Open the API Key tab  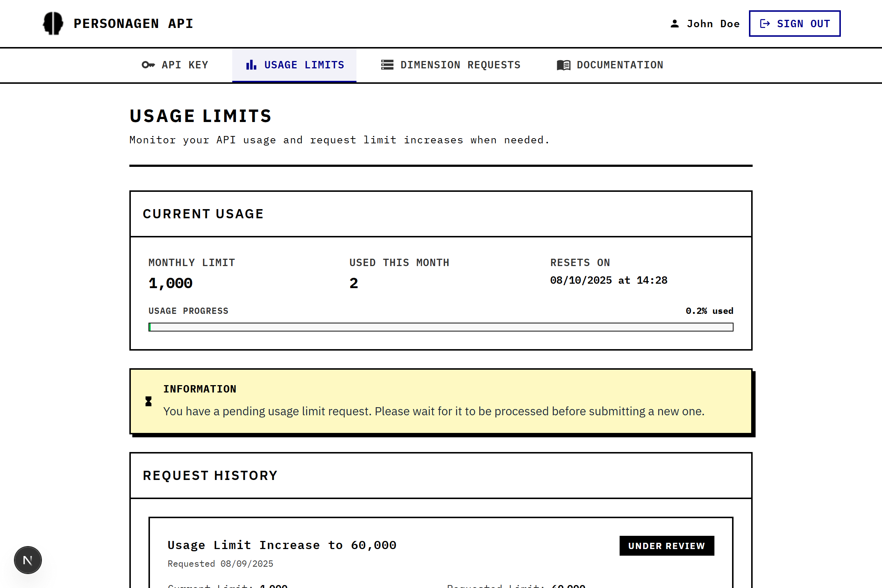tap(175, 65)
